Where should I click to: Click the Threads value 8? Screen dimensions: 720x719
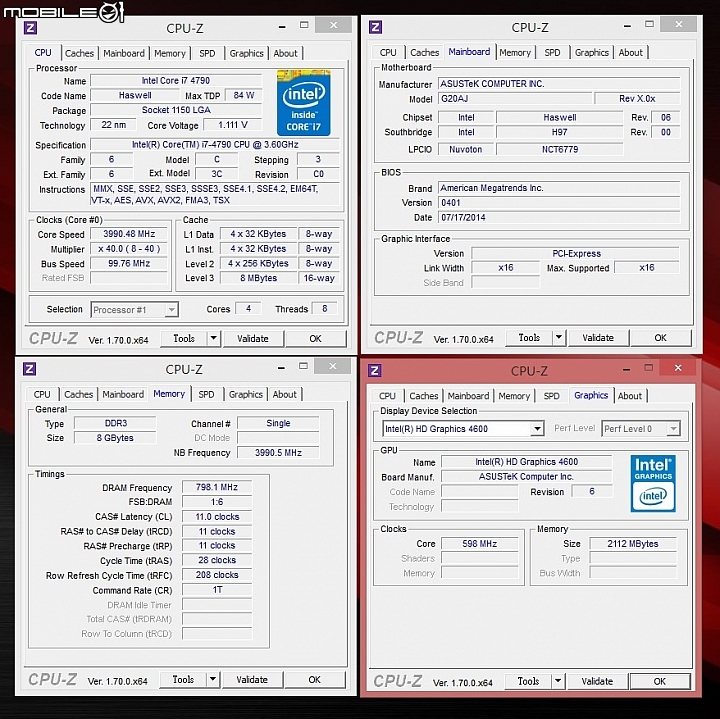(324, 309)
